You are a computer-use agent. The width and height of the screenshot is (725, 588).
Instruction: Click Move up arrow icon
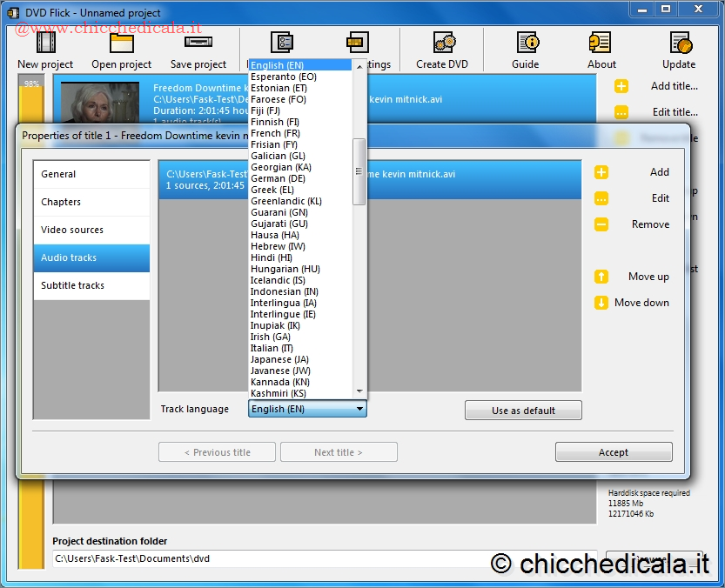pos(601,277)
